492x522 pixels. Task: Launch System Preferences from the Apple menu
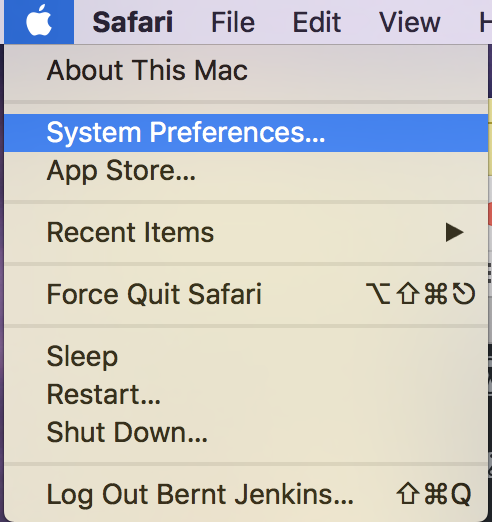point(246,133)
